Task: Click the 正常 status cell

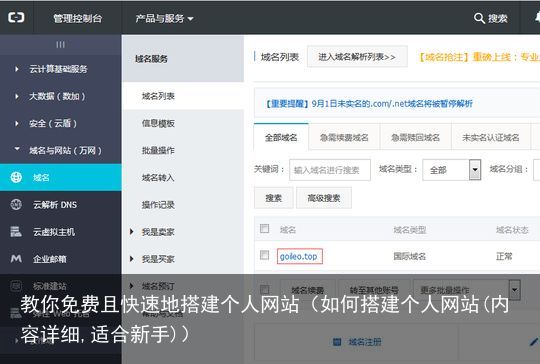Action: (504, 256)
